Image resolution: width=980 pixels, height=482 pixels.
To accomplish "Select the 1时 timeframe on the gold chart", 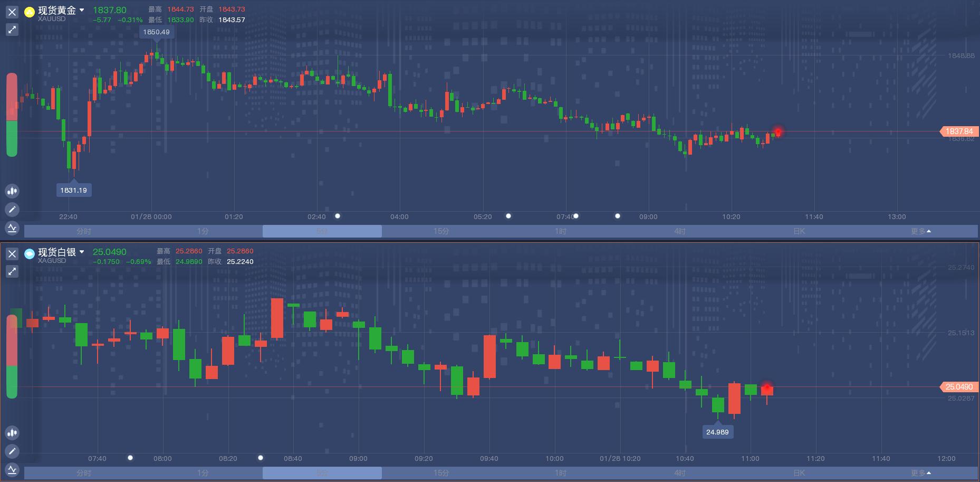I will pyautogui.click(x=561, y=231).
